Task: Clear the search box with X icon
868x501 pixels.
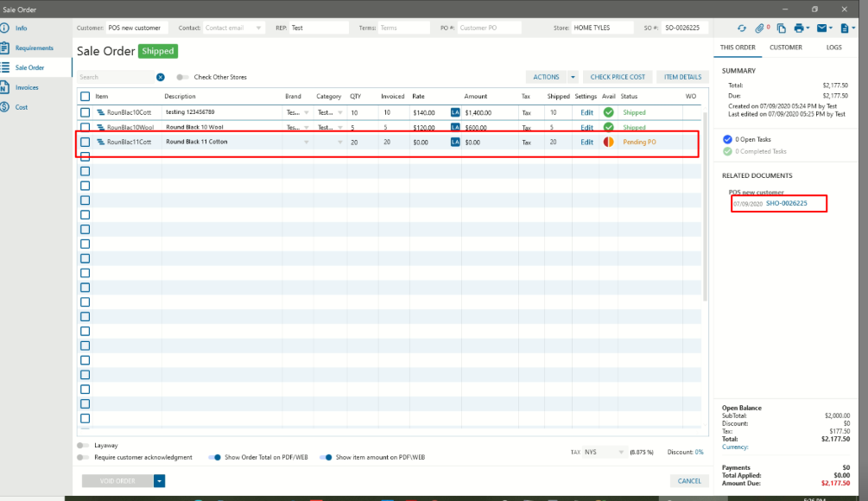Action: pyautogui.click(x=161, y=77)
